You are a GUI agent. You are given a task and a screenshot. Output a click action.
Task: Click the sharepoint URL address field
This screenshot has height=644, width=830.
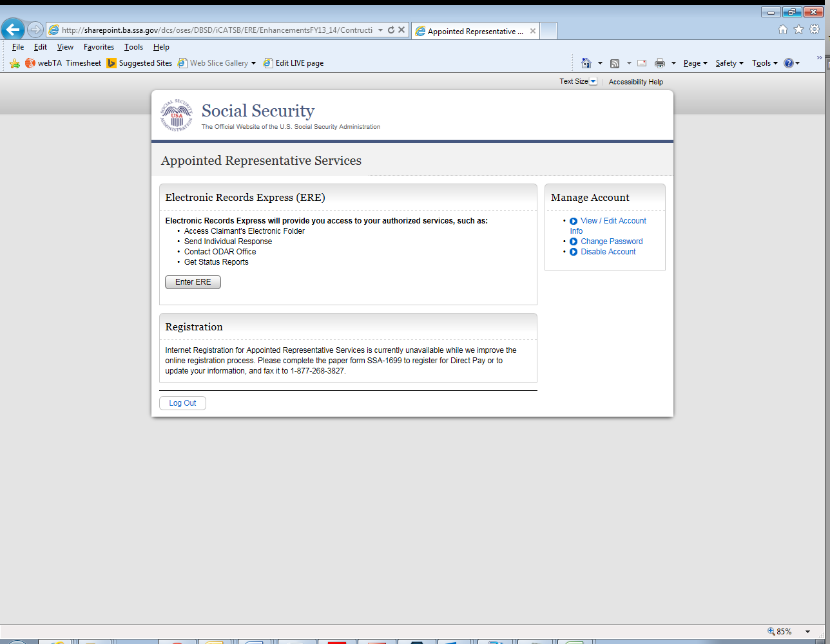coord(217,30)
